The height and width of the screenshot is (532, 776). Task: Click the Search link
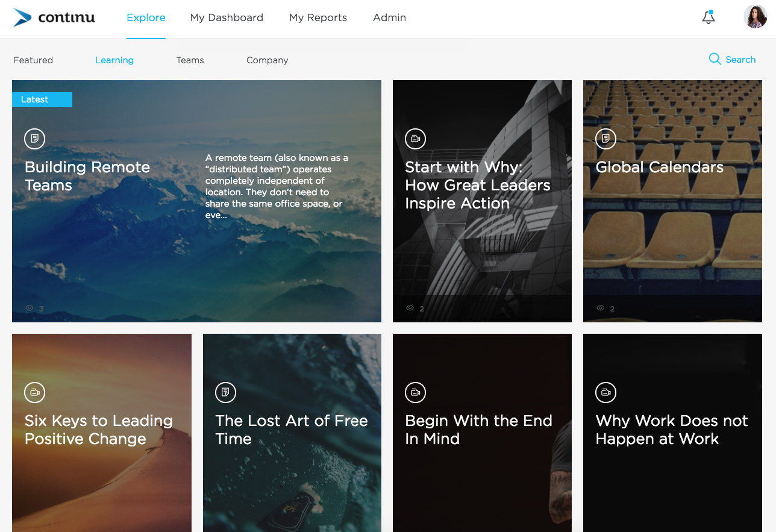pos(740,60)
